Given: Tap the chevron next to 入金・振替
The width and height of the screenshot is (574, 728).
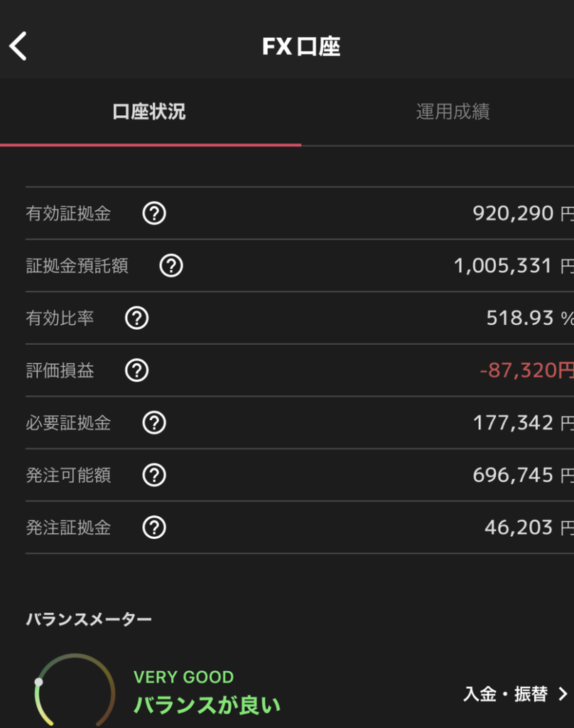Looking at the screenshot, I should tap(563, 694).
